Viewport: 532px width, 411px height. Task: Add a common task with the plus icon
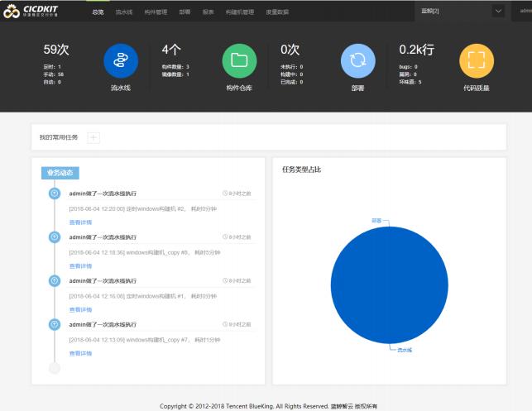tap(93, 137)
